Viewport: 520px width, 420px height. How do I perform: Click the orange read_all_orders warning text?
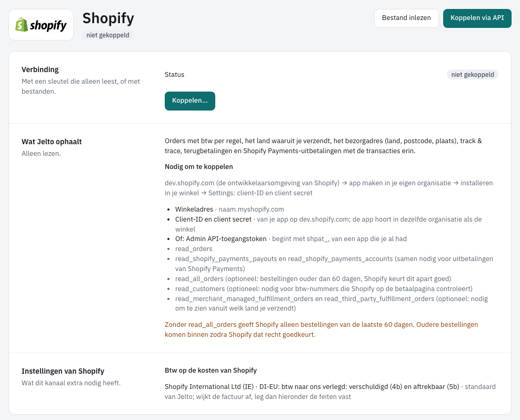tap(322, 329)
